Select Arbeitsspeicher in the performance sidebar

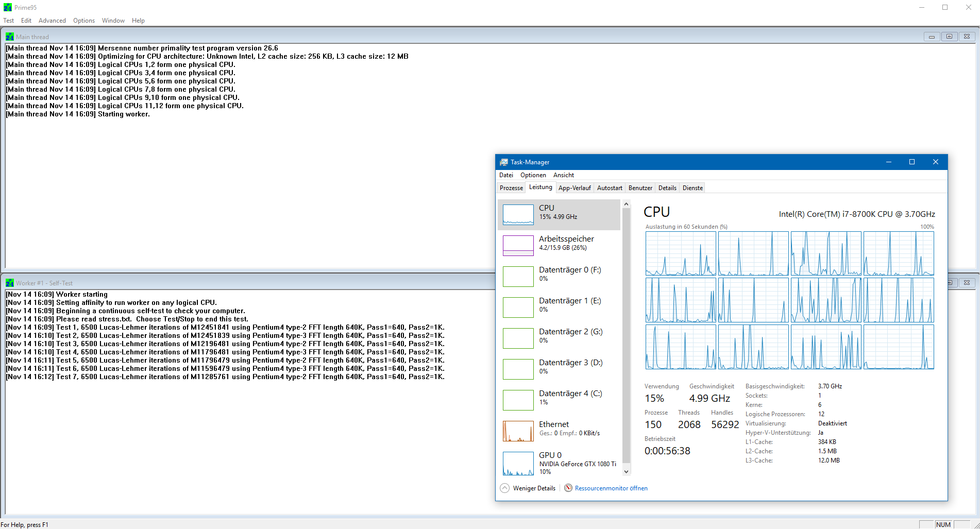point(559,245)
